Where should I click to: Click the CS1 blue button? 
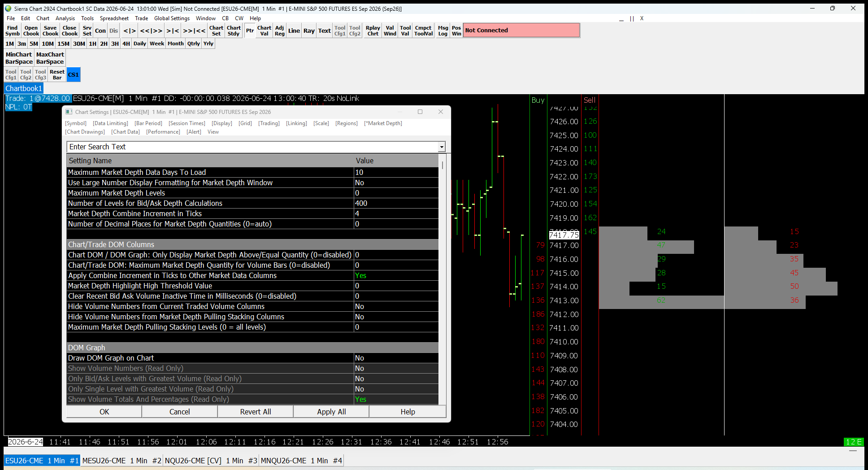click(74, 74)
